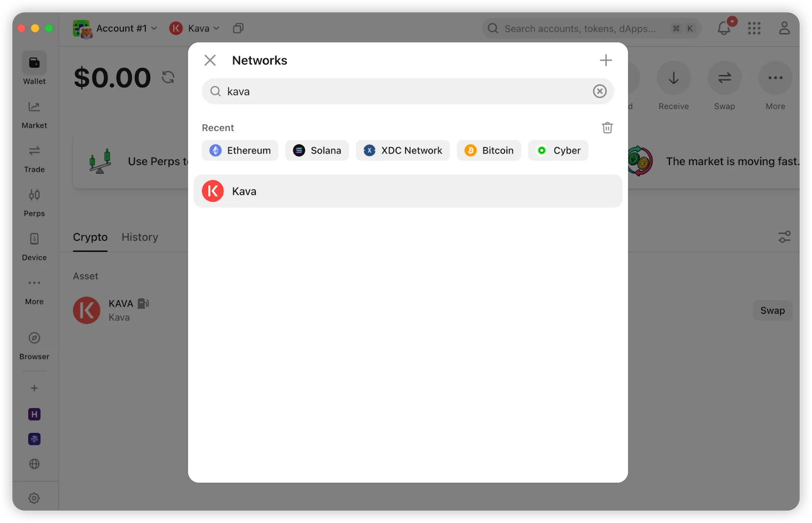Open Market in sidebar

[34, 115]
